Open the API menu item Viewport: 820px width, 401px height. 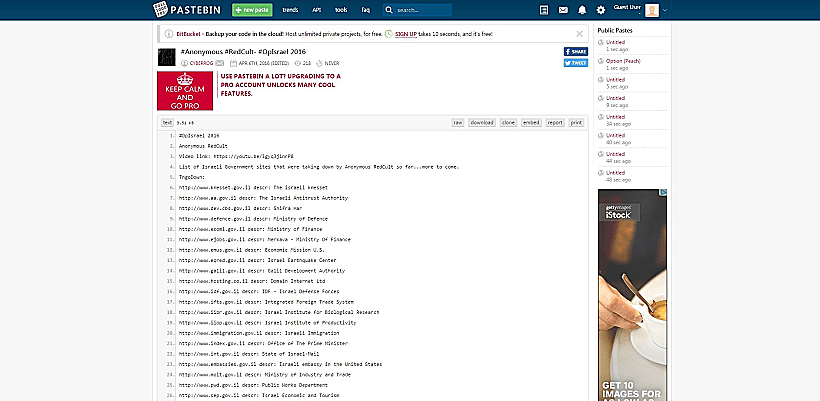coord(316,10)
